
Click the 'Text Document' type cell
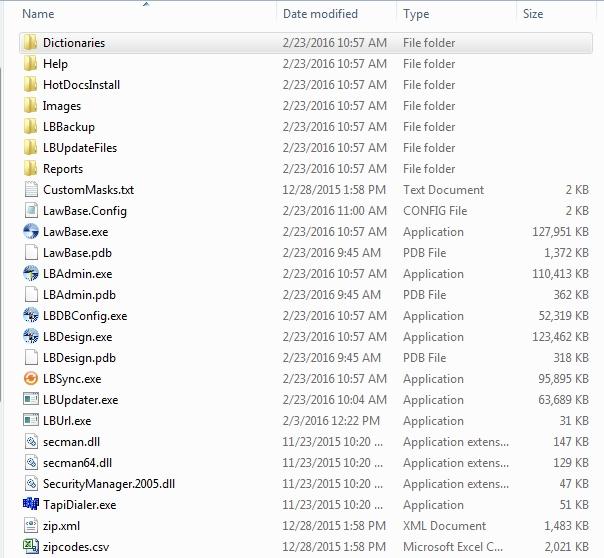coord(443,190)
